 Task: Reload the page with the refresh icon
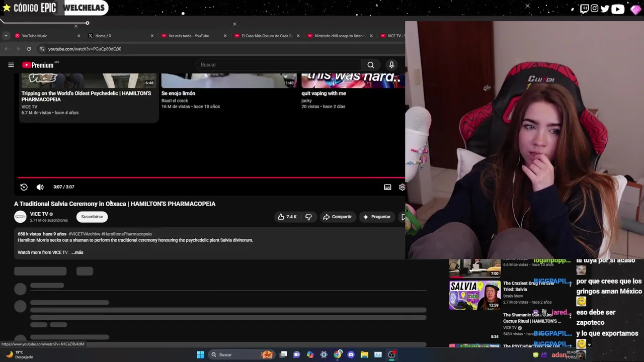[29, 49]
